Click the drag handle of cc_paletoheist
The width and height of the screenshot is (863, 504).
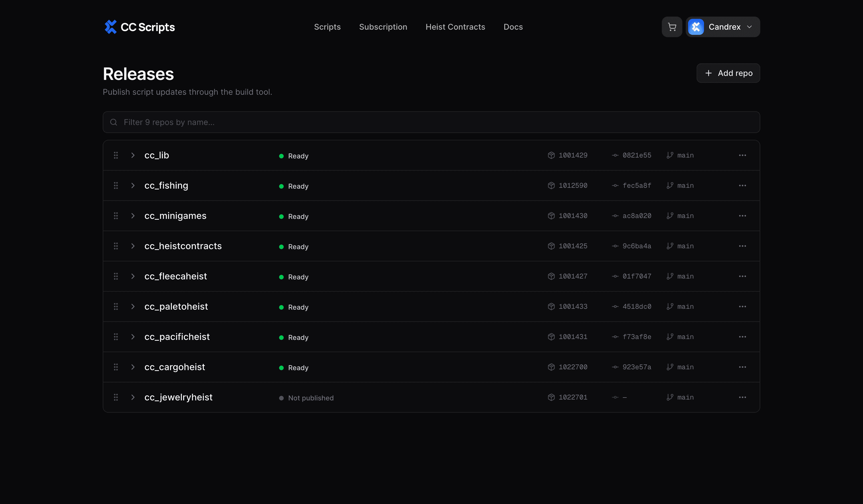coord(116,307)
